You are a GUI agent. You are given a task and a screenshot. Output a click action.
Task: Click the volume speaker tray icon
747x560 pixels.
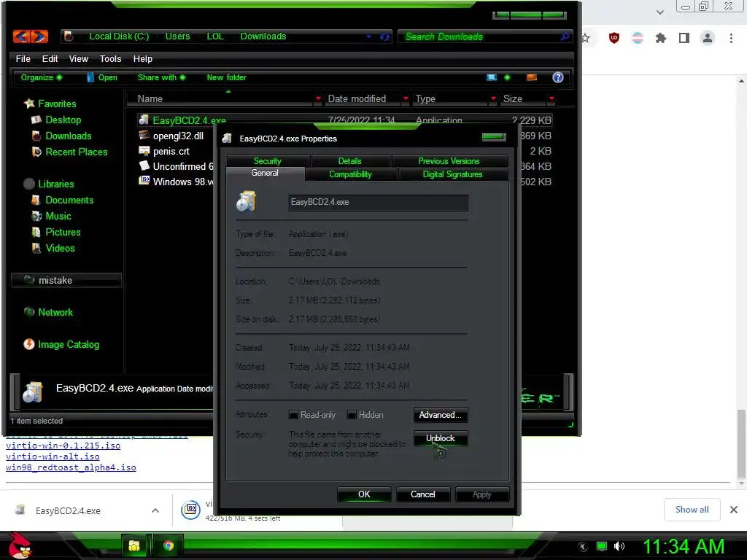(x=619, y=546)
